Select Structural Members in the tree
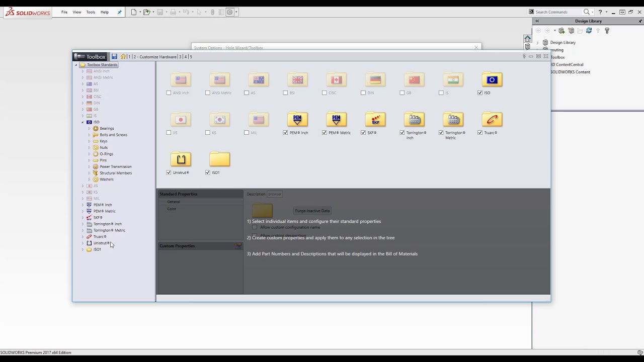The height and width of the screenshot is (362, 644). [116, 173]
